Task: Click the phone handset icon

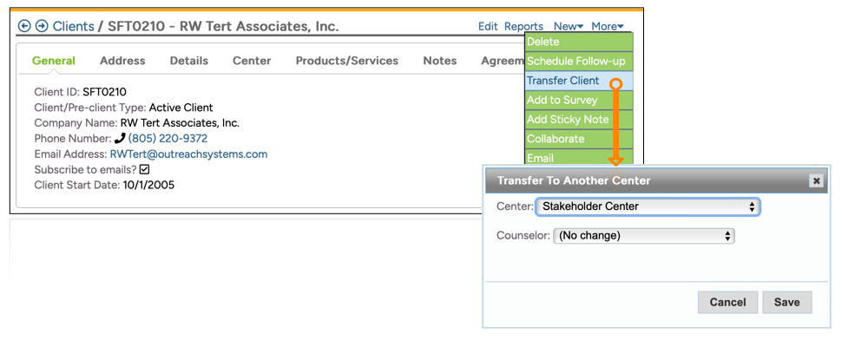Action: pyautogui.click(x=120, y=139)
